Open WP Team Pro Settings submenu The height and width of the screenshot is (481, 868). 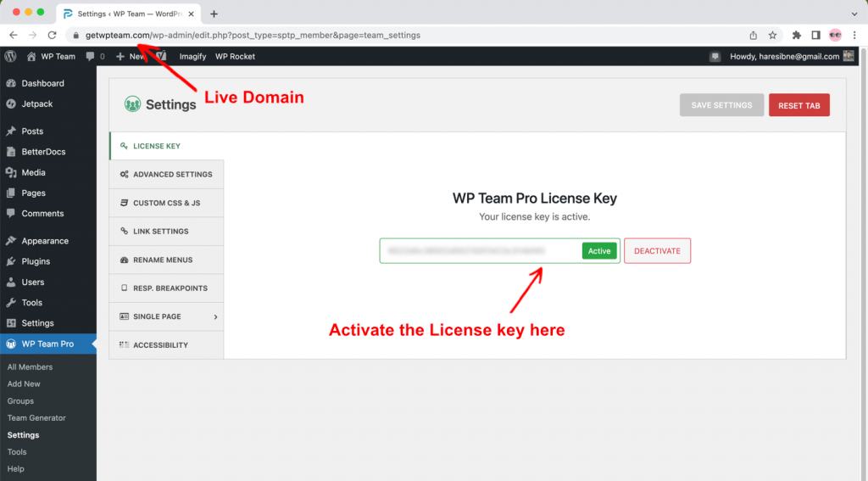(23, 435)
